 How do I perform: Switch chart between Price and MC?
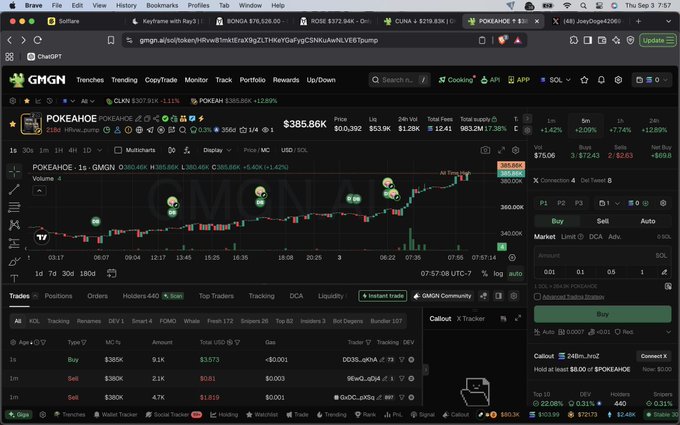[256, 150]
